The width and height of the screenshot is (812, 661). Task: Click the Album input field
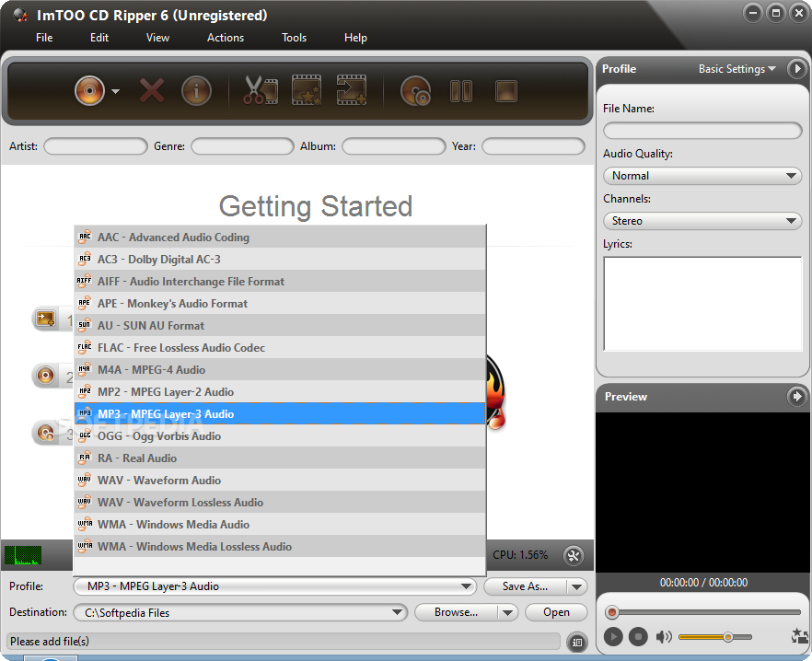[394, 146]
